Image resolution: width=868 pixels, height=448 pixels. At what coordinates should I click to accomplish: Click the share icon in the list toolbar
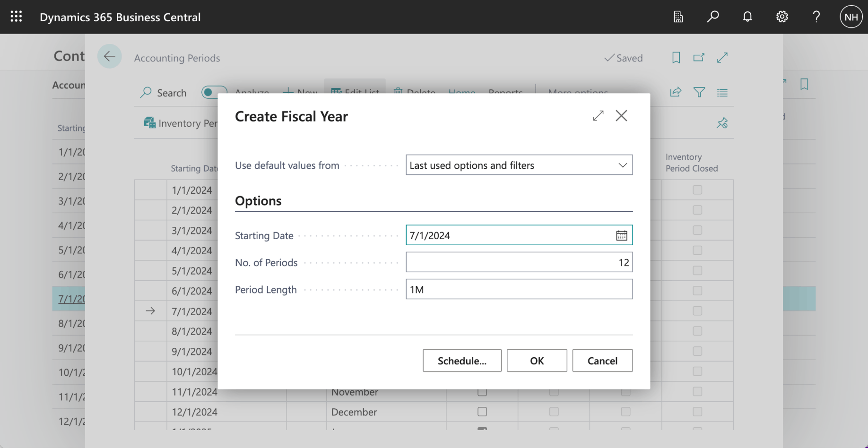pyautogui.click(x=676, y=92)
